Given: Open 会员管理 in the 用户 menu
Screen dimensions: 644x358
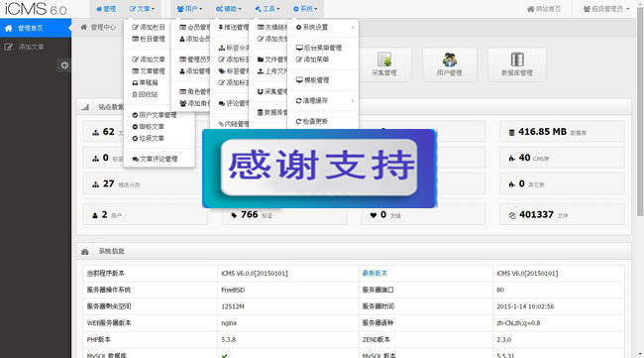Looking at the screenshot, I should click(194, 27).
